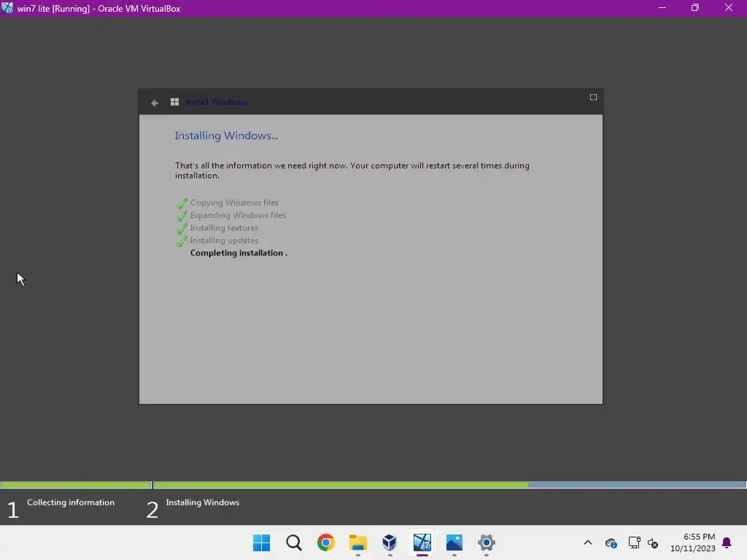Click the Windows logo in installer header
Viewport: 747px width, 560px height.
175,102
